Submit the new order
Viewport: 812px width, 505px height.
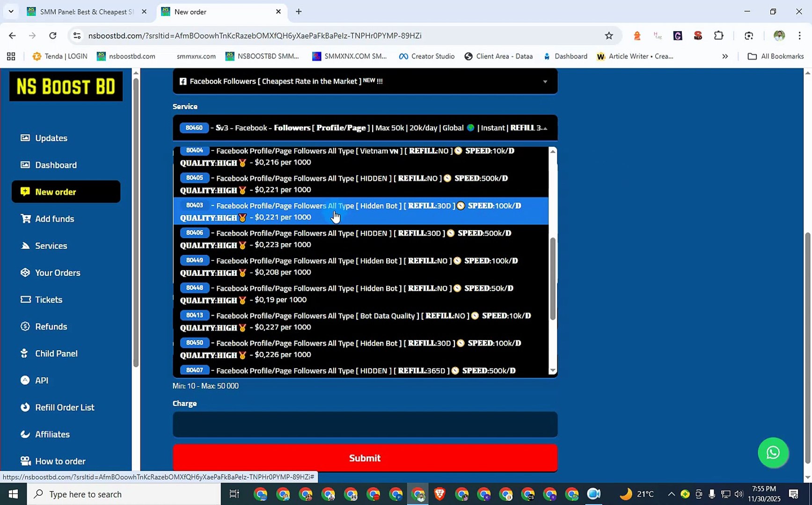point(365,458)
